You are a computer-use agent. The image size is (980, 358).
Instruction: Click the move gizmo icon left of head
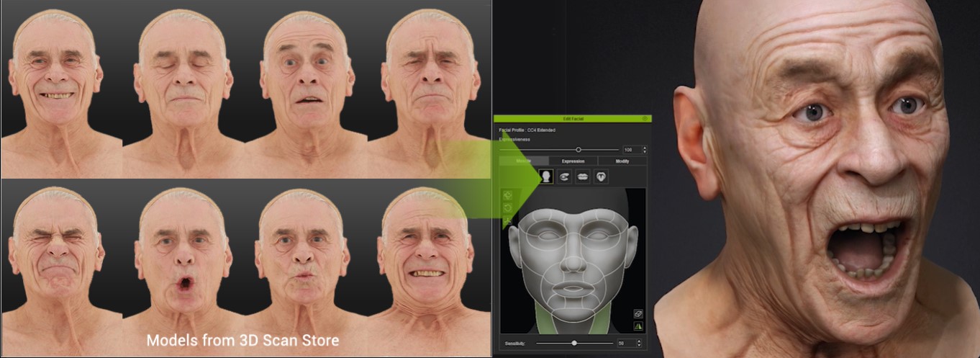507,194
